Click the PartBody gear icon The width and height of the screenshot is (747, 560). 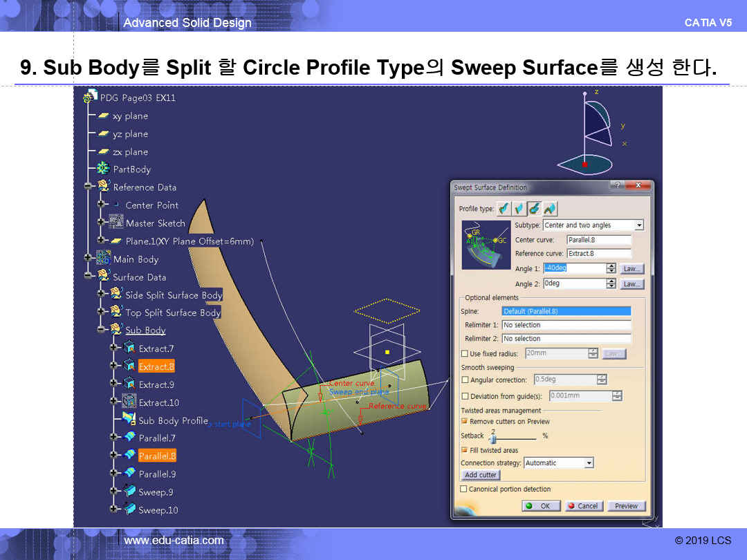pos(103,169)
